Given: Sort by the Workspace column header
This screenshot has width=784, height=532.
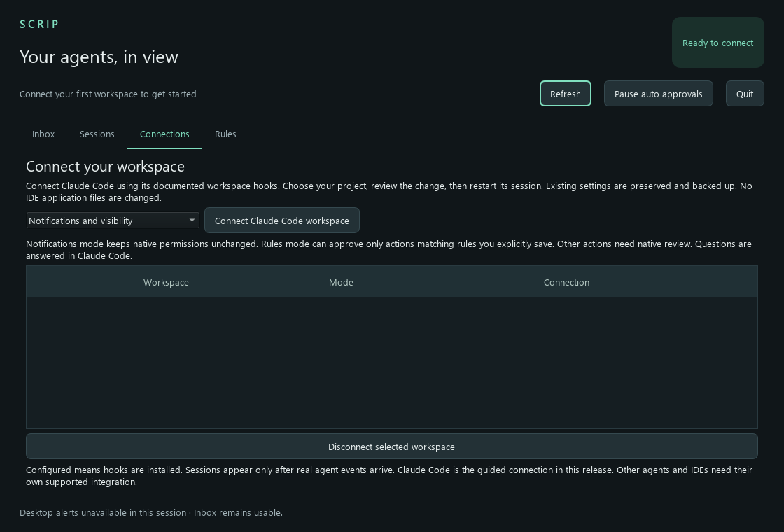Looking at the screenshot, I should point(166,283).
